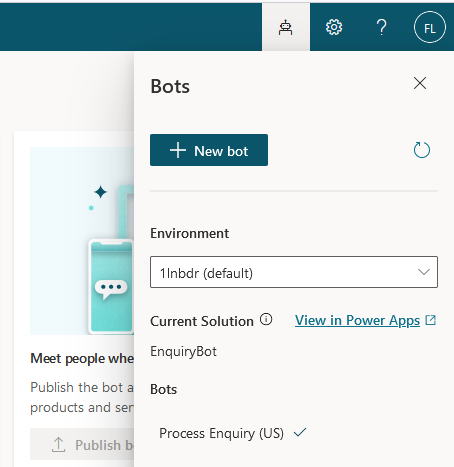This screenshot has width=454, height=467.
Task: Click the New bot button
Action: tap(209, 150)
